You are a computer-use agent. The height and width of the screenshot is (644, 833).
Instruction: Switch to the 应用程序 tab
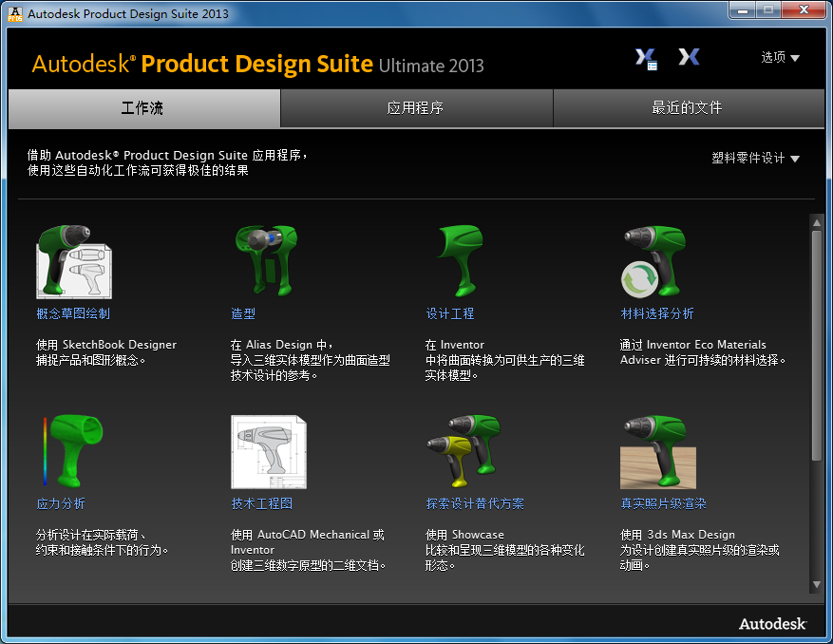416,108
